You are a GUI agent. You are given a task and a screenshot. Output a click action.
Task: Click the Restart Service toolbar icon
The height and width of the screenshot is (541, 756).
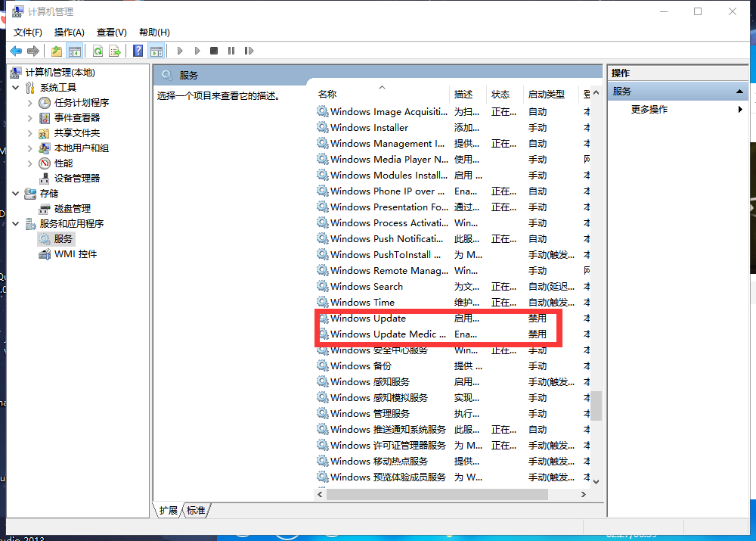click(x=249, y=51)
